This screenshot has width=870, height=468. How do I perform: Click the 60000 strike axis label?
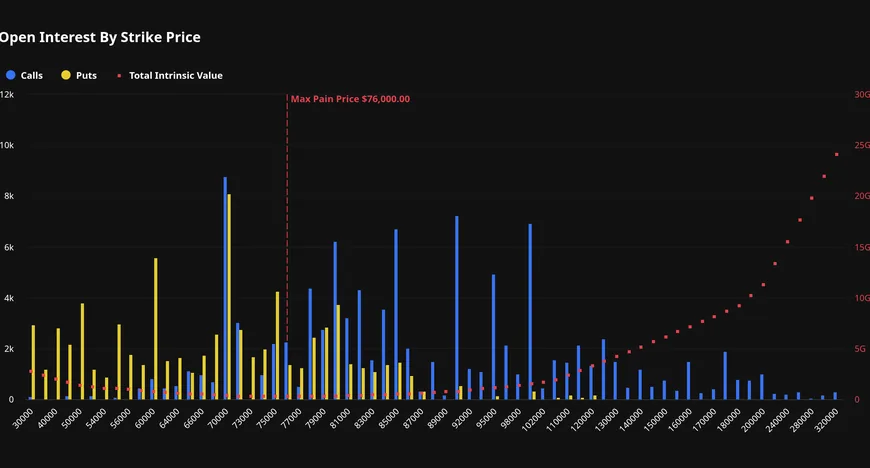145,417
